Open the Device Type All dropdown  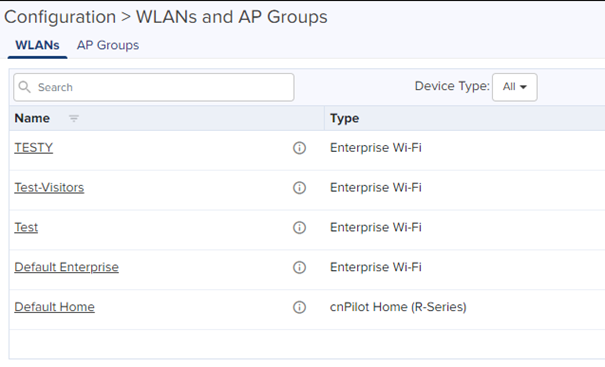pos(514,87)
